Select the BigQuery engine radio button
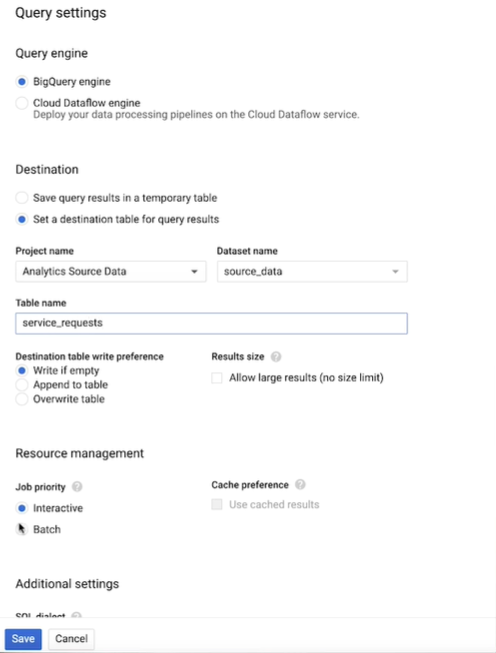The image size is (496, 653). (x=22, y=82)
